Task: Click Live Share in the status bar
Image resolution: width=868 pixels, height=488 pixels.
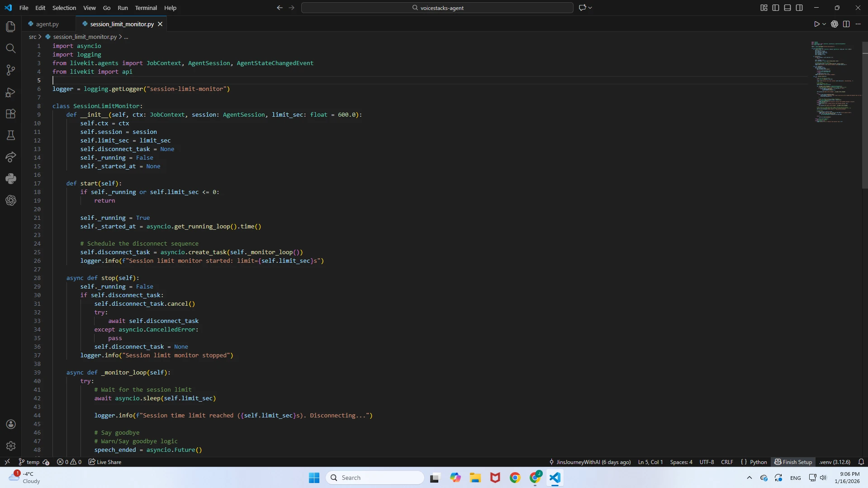Action: (x=105, y=462)
